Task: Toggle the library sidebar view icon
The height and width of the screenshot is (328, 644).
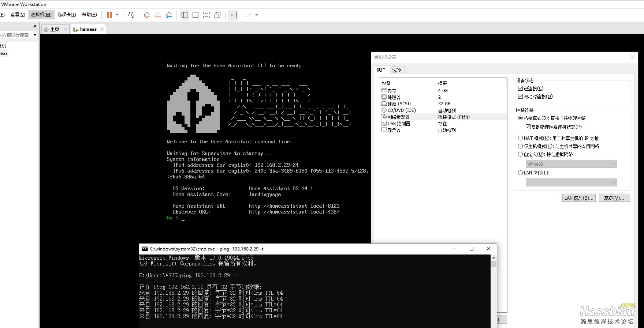Action: click(x=185, y=15)
